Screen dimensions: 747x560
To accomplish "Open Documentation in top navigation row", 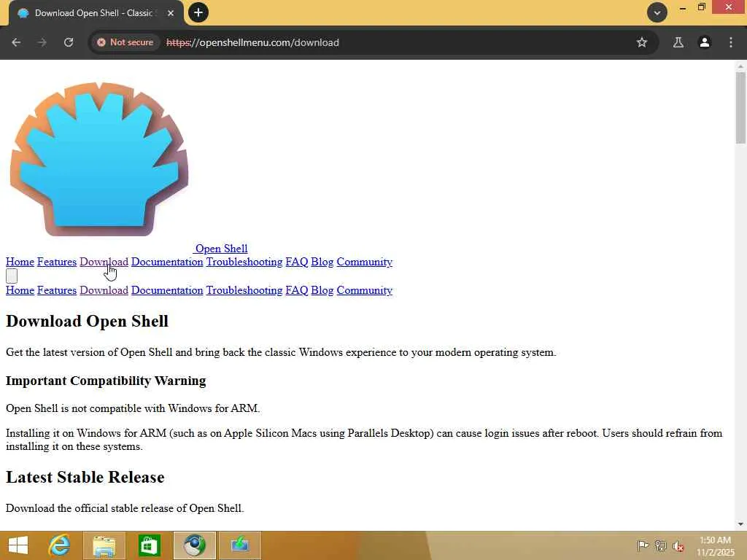I will pyautogui.click(x=167, y=262).
